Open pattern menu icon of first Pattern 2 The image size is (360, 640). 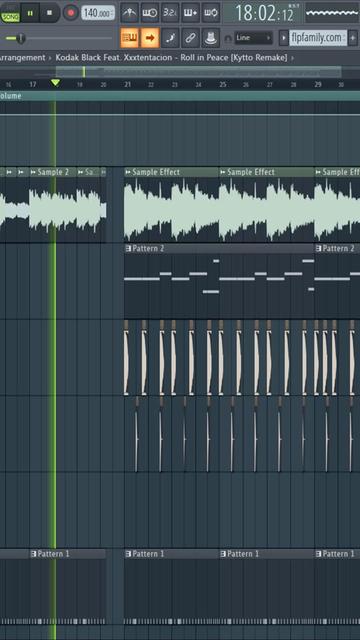[128, 248]
